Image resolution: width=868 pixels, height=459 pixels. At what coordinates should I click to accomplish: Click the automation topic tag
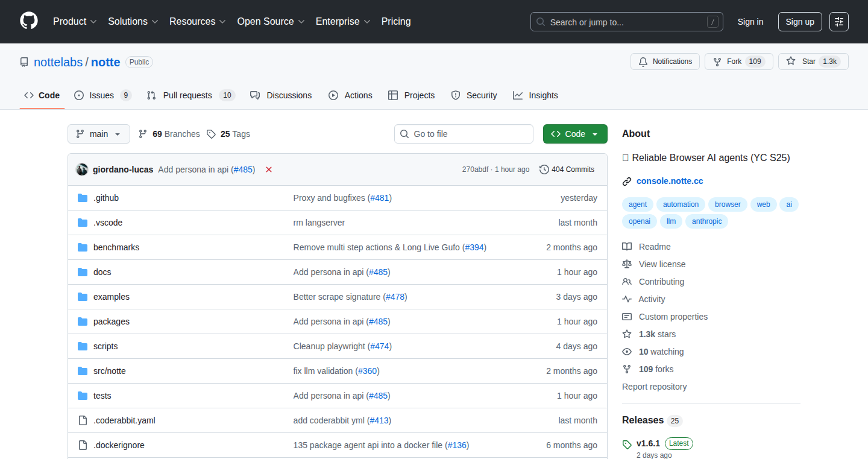(x=681, y=204)
